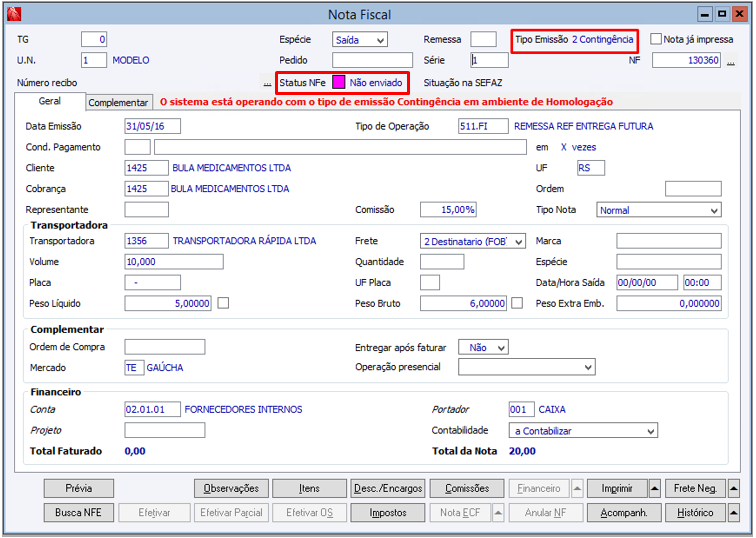Click the U.N. input field

point(94,60)
